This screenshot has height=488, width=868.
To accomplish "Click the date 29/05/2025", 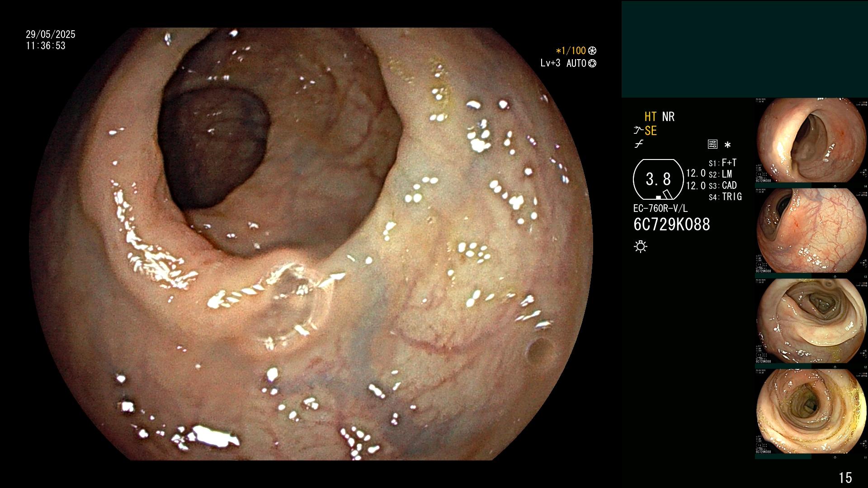I will tap(51, 34).
